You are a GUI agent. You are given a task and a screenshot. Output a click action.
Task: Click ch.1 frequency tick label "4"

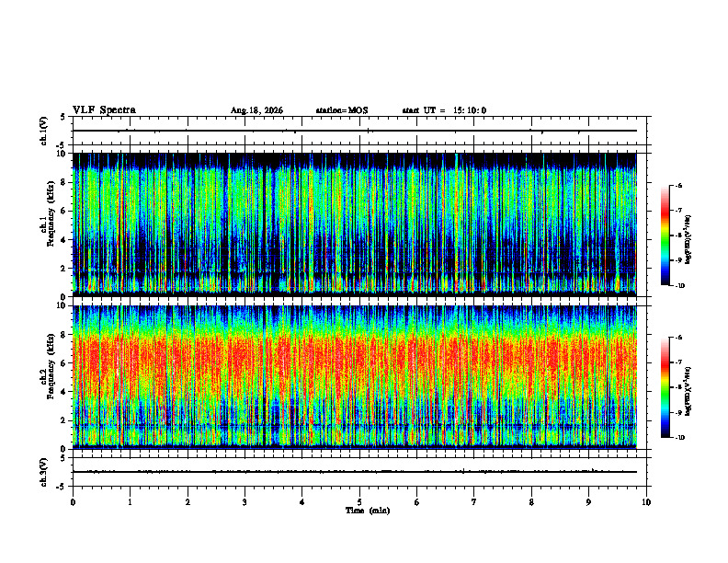63,240
